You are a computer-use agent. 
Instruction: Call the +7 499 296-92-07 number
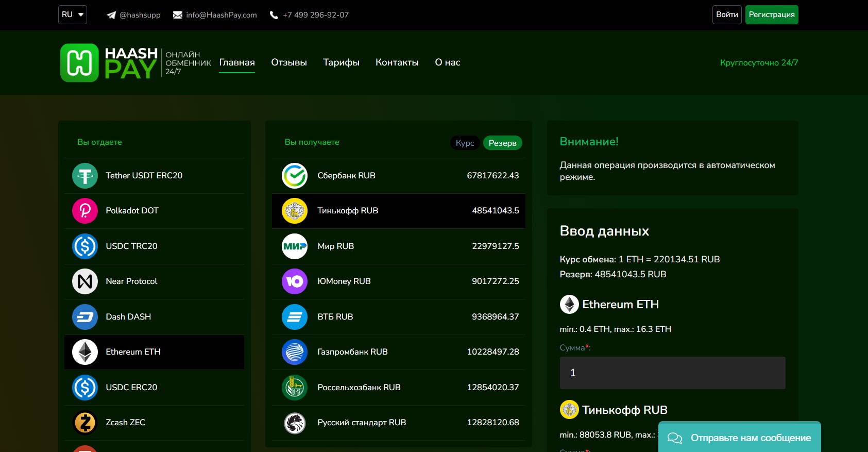316,15
